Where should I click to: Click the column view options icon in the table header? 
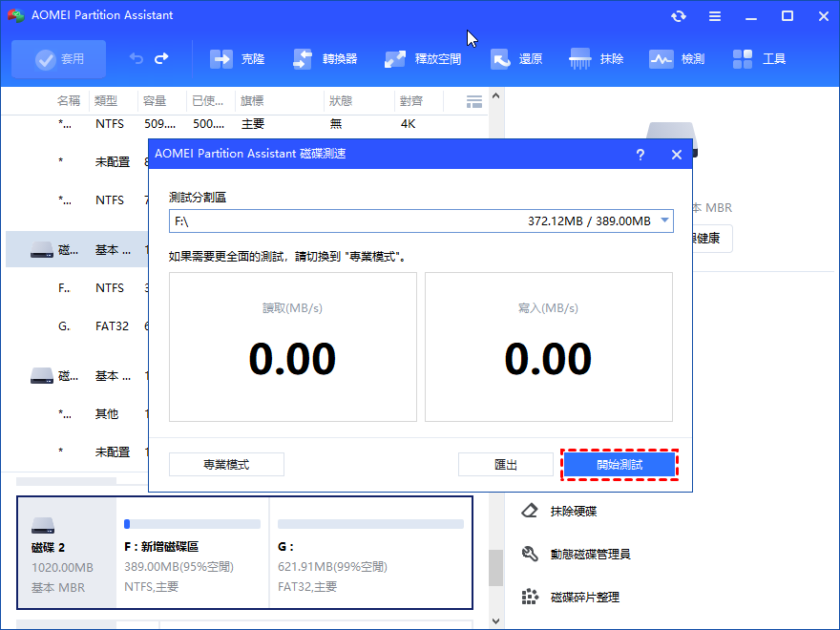coord(474,101)
